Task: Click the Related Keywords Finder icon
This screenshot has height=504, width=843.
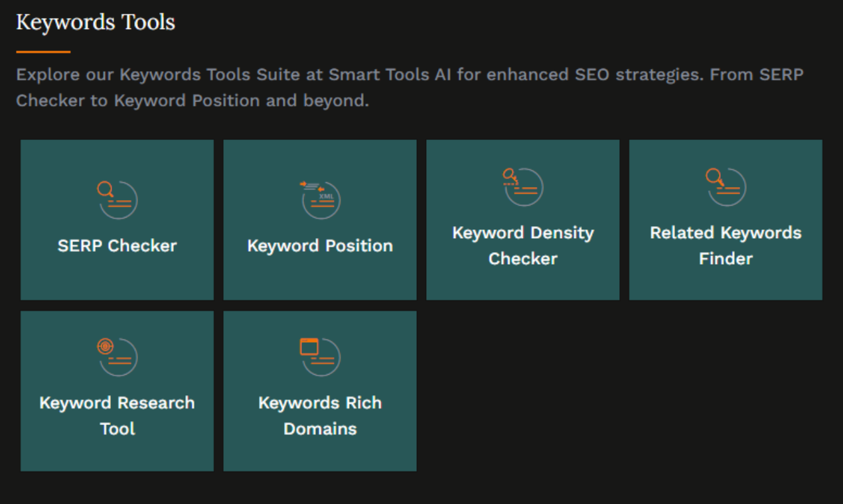Action: [726, 186]
